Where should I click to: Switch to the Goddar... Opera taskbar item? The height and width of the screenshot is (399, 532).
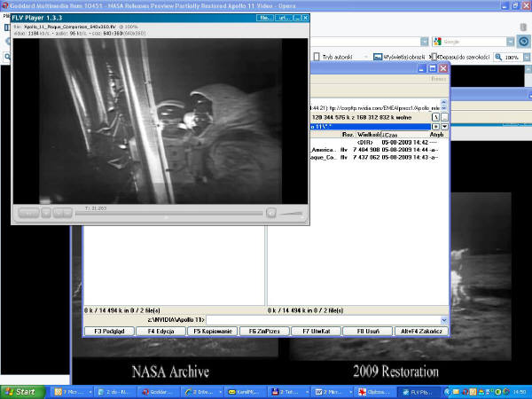(x=158, y=392)
